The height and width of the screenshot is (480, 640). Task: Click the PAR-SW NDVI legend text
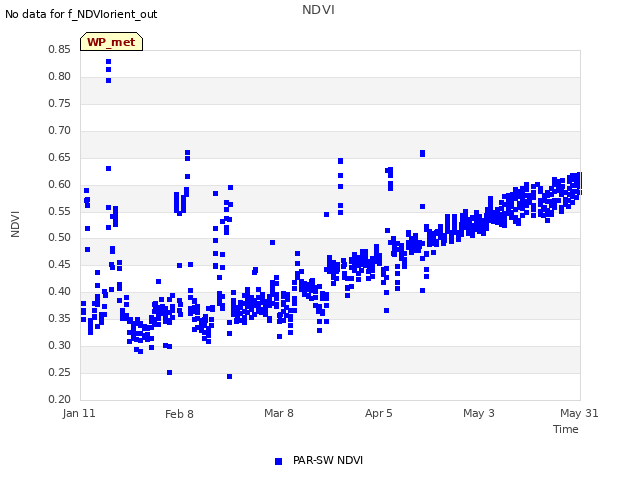click(x=328, y=460)
